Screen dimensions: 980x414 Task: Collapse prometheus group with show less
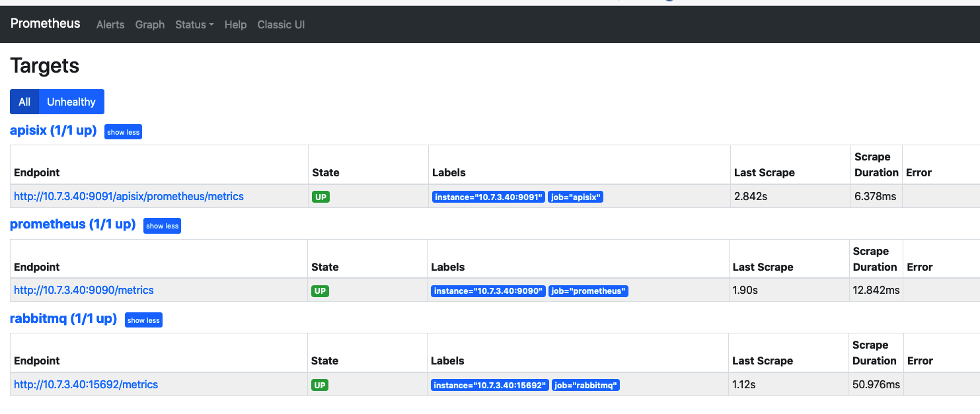pyautogui.click(x=162, y=226)
